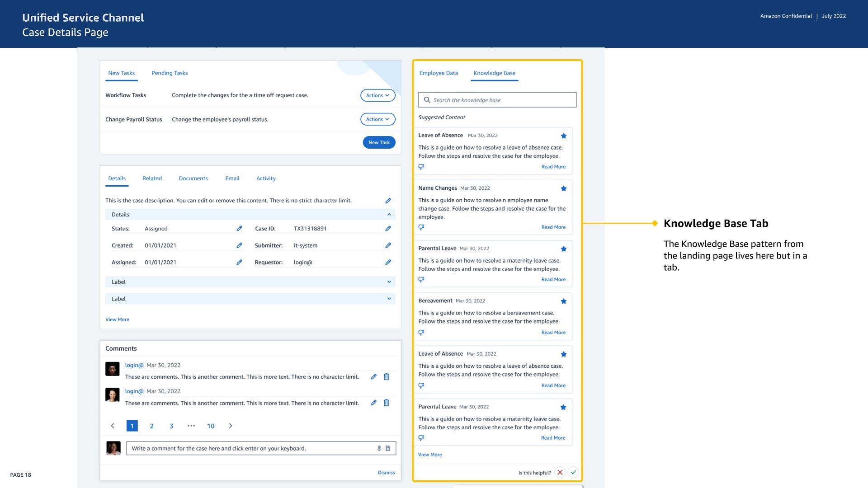This screenshot has height=488, width=868.
Task: Click the New Task button
Action: [379, 142]
